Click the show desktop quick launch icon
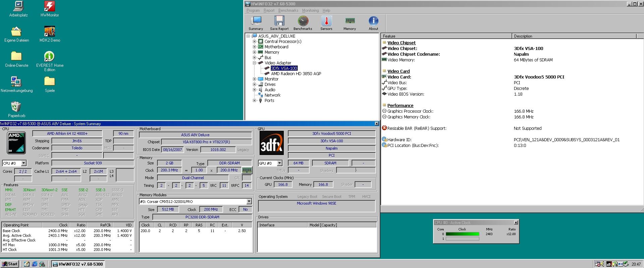The image size is (644, 268). point(27,264)
